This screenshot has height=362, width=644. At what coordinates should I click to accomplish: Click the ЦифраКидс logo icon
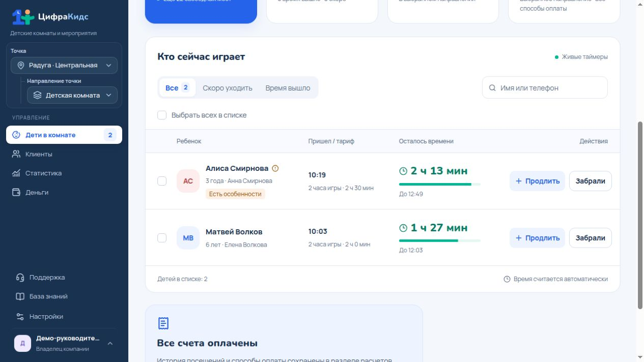23,17
